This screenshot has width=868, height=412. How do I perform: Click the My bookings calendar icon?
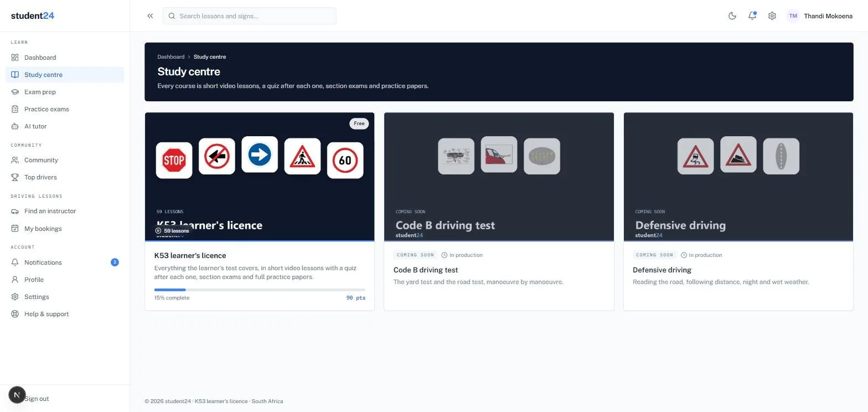pos(15,229)
